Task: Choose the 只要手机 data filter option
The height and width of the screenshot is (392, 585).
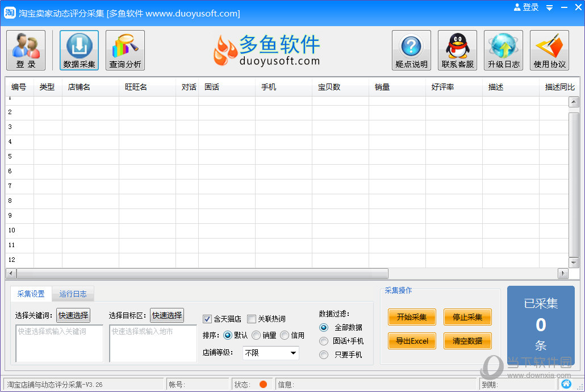Action: pyautogui.click(x=324, y=355)
